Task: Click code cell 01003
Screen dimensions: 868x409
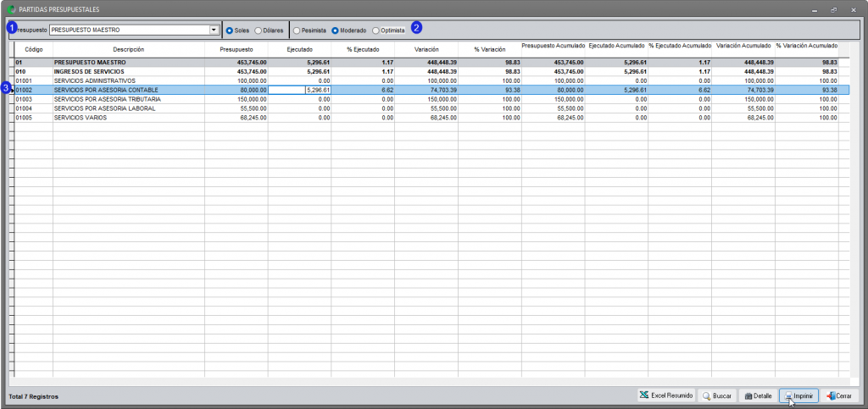Action: [x=34, y=99]
